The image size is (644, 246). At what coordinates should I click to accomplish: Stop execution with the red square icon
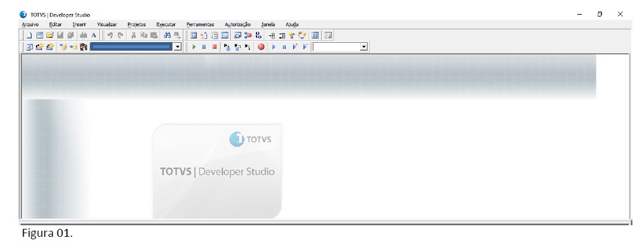point(215,47)
